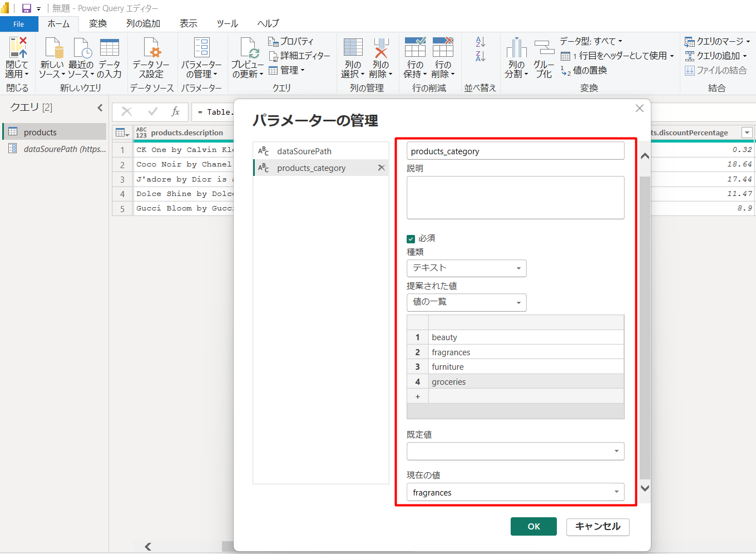The width and height of the screenshot is (756, 554).
Task: Click the 列の削除 (Remove Columns) icon
Action: pyautogui.click(x=381, y=49)
